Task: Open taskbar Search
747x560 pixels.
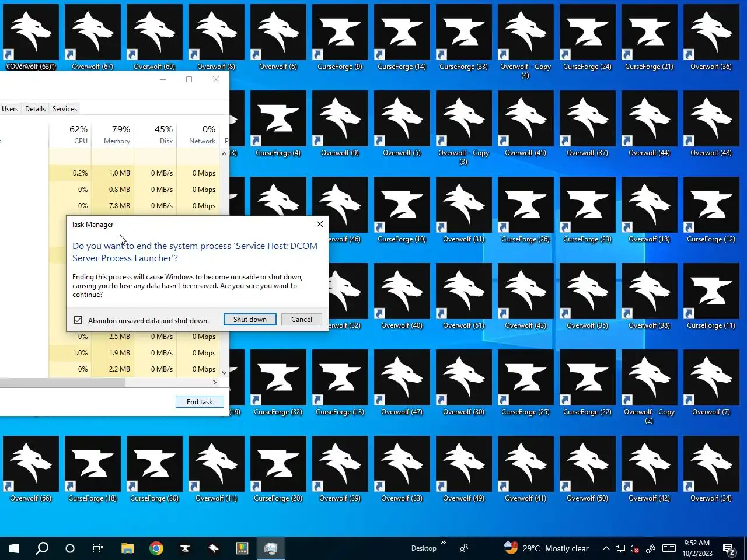Action: tap(42, 548)
